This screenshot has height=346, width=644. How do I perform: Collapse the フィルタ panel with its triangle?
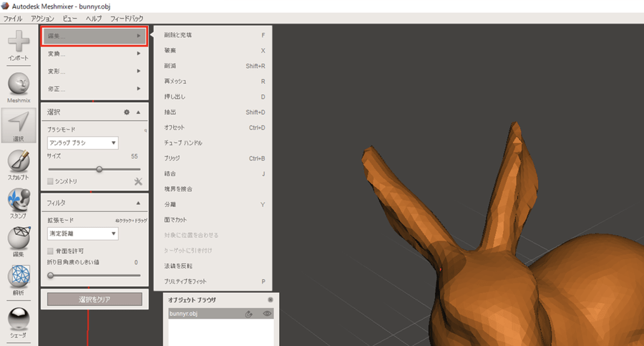click(138, 203)
